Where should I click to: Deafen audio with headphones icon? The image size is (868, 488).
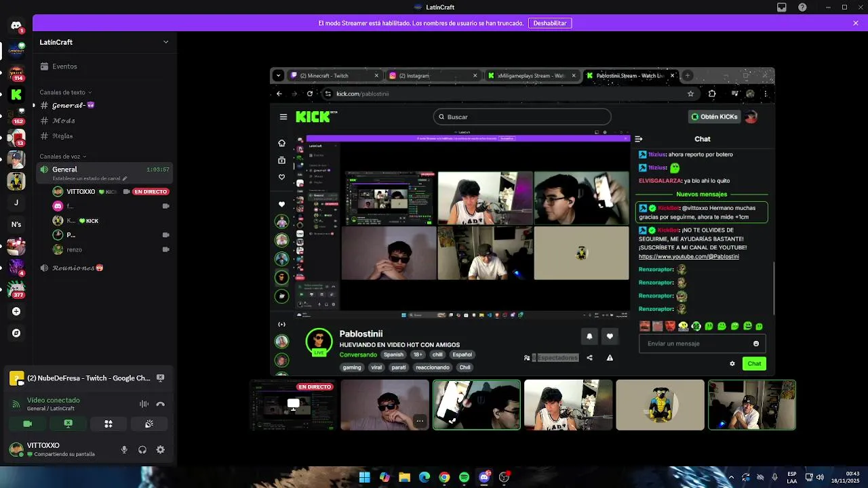click(142, 449)
